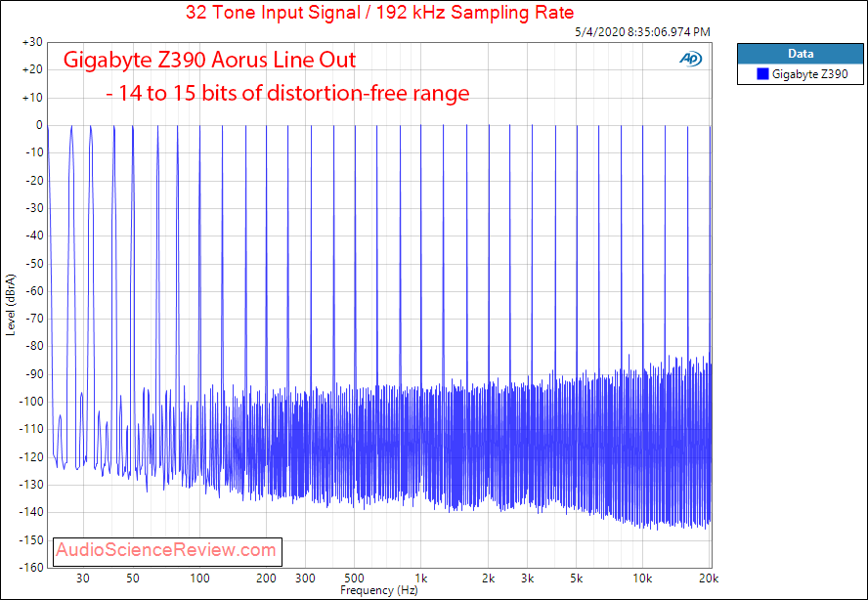Click the -120 level axis label
The width and height of the screenshot is (868, 600).
coord(31,457)
